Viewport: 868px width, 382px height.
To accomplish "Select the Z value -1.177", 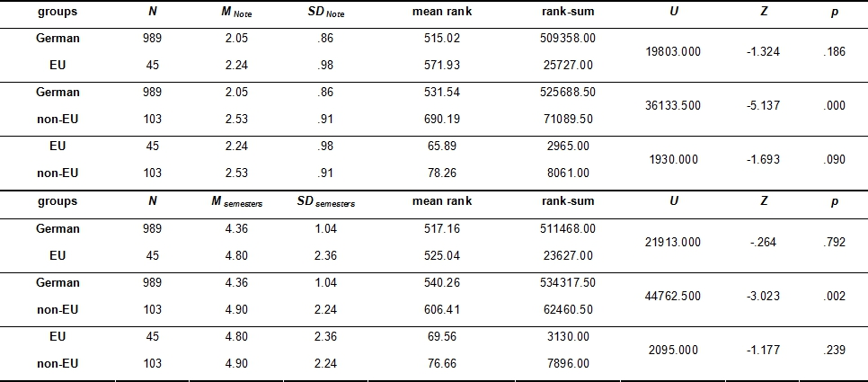I will 763,350.
